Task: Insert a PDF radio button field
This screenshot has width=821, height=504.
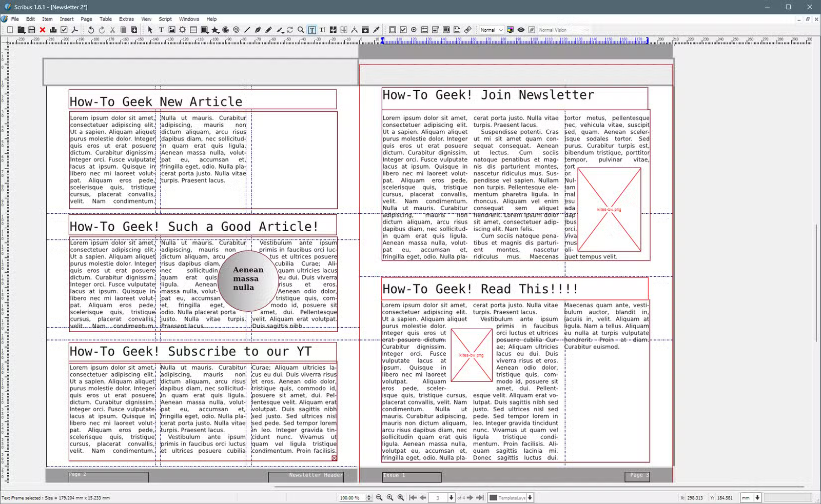Action: click(x=414, y=29)
